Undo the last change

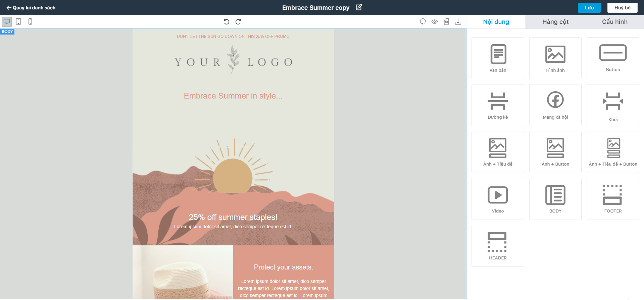227,22
